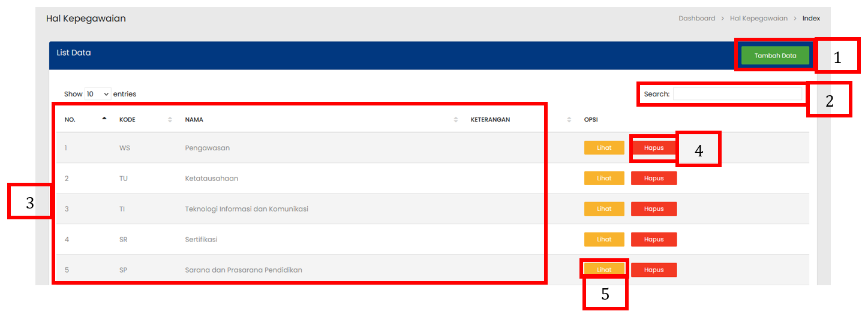Go to Hal Kepegawaian breadcrumb link
The image size is (868, 311).
point(758,19)
